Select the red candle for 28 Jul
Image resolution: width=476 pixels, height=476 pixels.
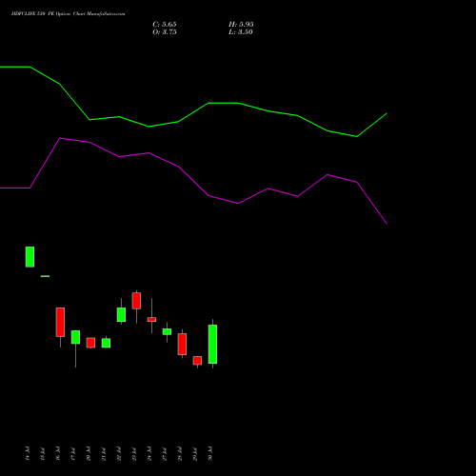tap(182, 344)
